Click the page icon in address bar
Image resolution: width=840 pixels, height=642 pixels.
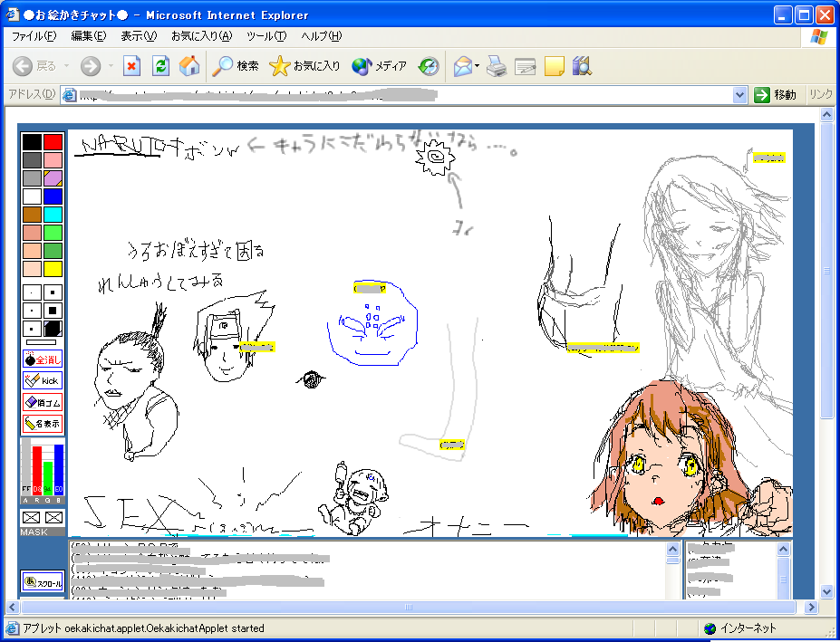(69, 95)
